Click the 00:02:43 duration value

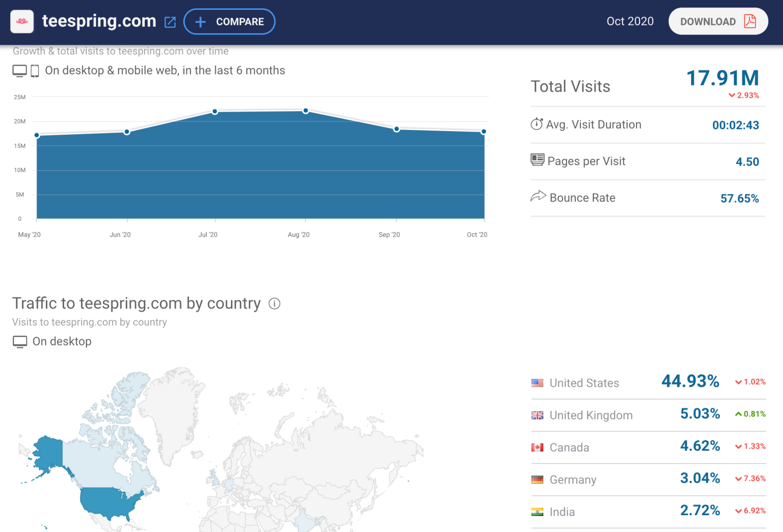pos(736,125)
